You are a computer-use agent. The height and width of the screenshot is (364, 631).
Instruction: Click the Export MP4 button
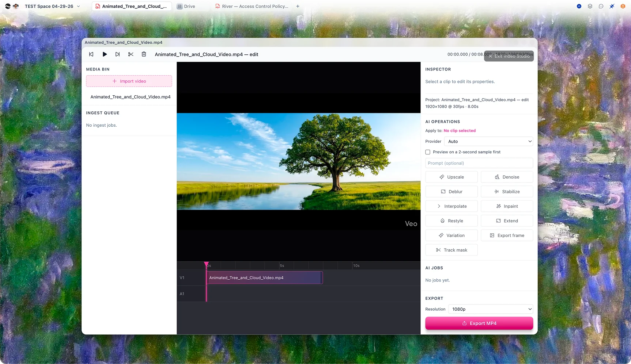(479, 323)
